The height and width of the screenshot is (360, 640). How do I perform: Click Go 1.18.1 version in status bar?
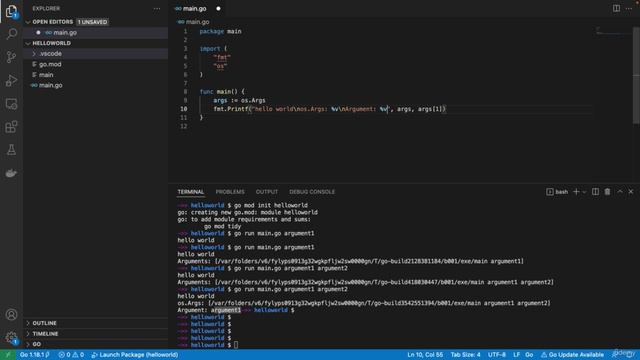tap(35, 355)
